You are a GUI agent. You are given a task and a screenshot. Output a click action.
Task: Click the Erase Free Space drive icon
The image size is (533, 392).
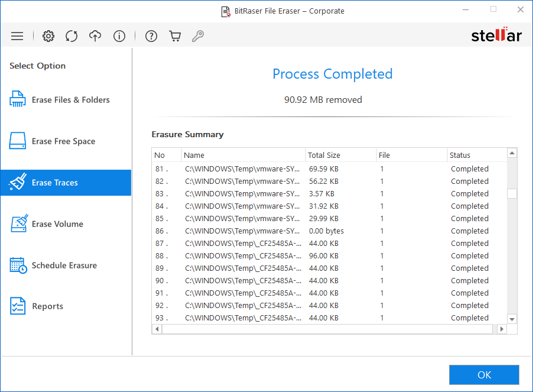17,141
